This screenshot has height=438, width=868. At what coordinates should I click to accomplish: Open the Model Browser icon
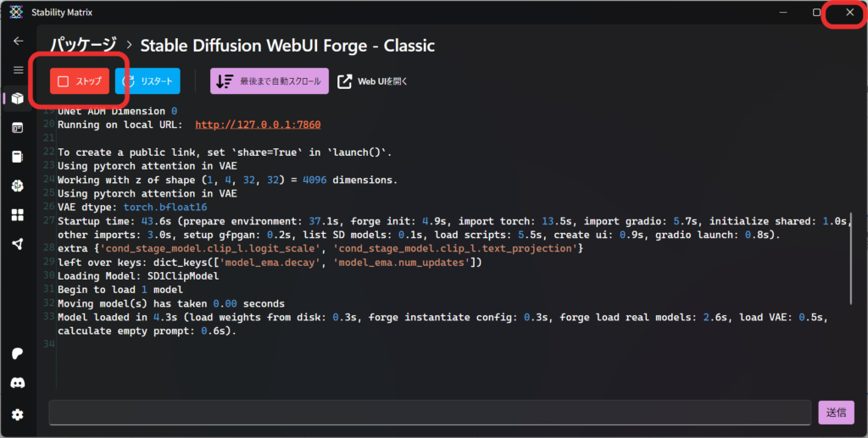[18, 186]
